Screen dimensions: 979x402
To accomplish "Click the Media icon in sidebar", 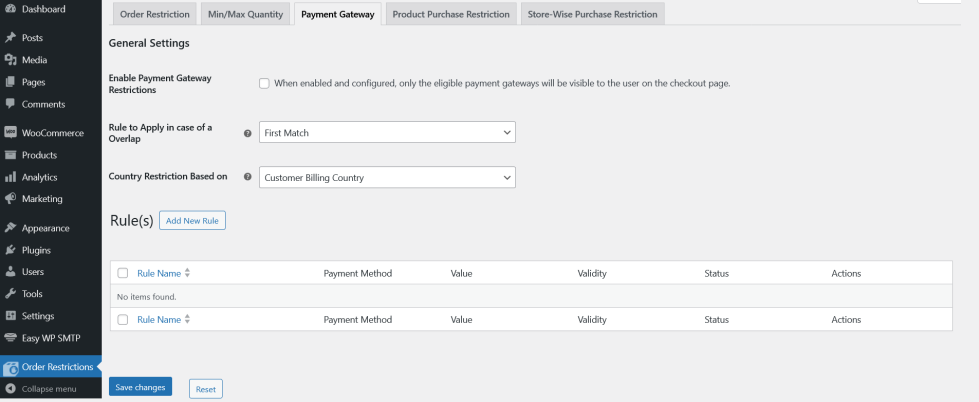I will tap(10, 59).
